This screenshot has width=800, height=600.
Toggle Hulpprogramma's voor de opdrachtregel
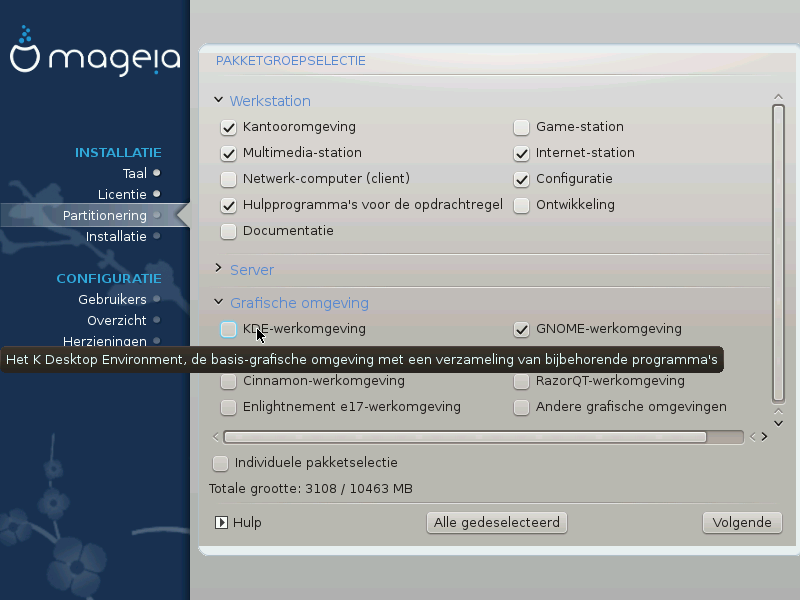tap(229, 205)
